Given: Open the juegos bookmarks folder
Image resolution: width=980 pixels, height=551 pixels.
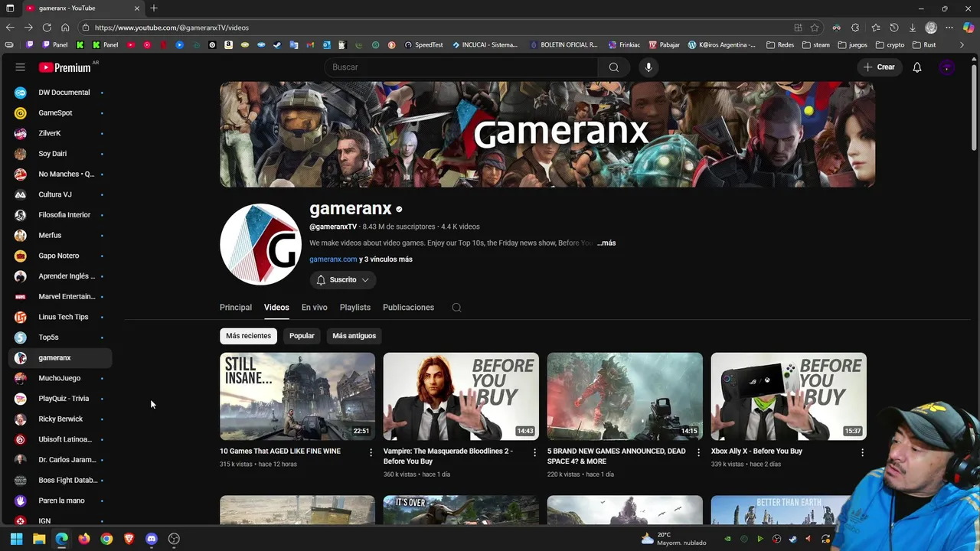Looking at the screenshot, I should 853,44.
